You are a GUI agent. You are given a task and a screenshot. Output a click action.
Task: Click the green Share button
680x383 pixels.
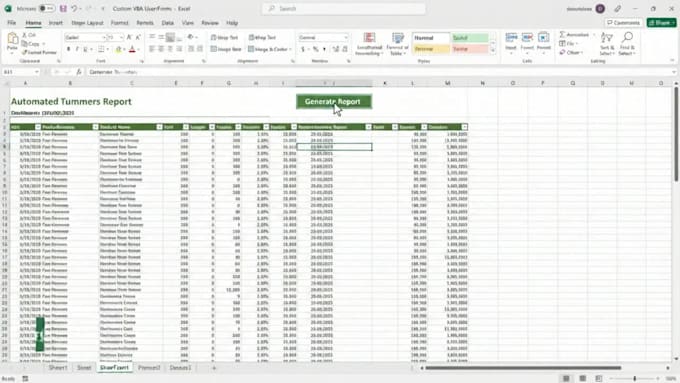point(661,23)
